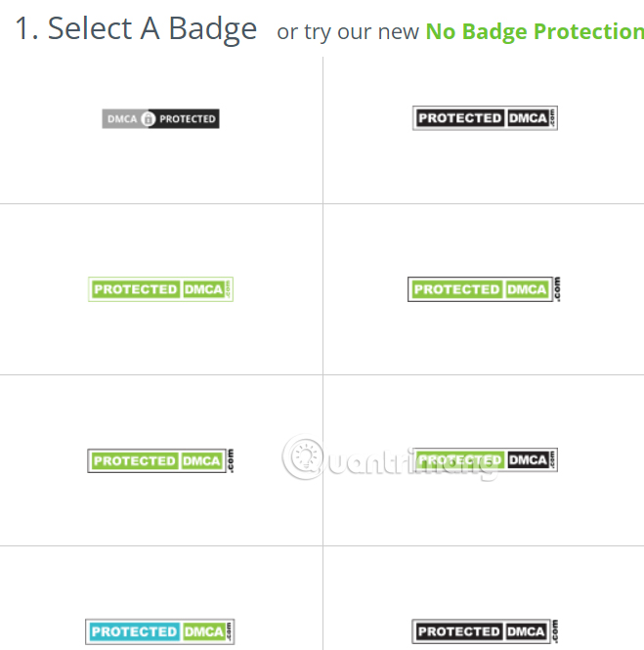This screenshot has width=644, height=650.
Task: Click 'DMCA' block on the top-right black badge
Action: click(528, 118)
